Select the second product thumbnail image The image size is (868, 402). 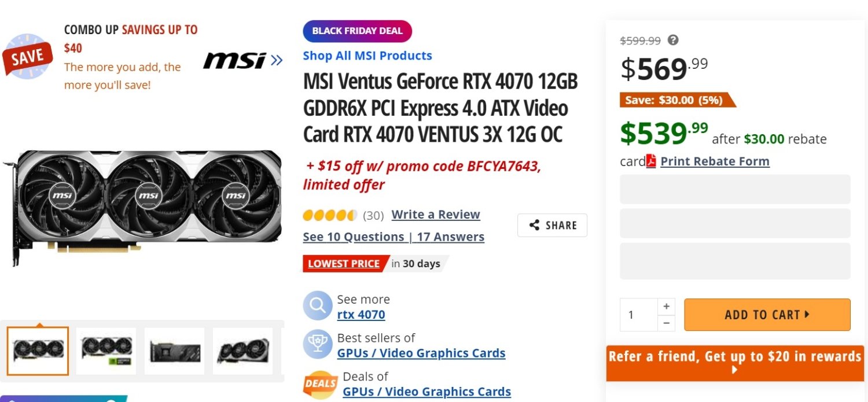[x=106, y=351]
